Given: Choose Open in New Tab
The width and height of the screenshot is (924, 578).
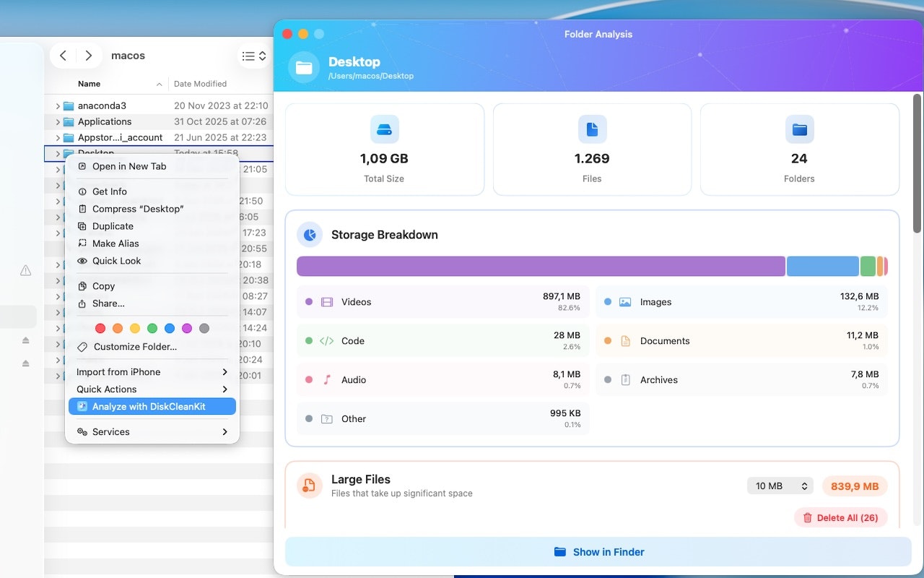Looking at the screenshot, I should pos(152,166).
